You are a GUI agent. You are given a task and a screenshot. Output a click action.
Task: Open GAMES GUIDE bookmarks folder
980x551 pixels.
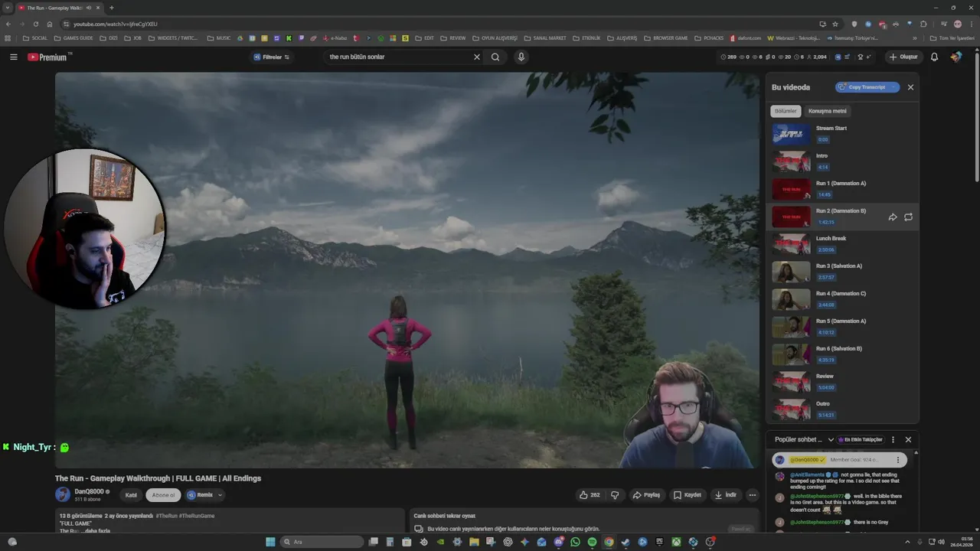73,37
